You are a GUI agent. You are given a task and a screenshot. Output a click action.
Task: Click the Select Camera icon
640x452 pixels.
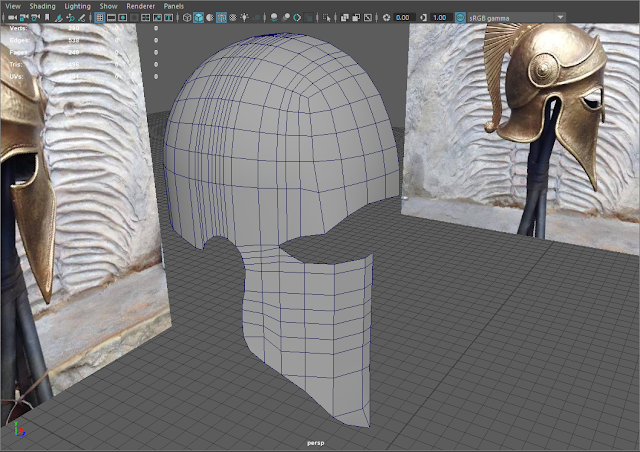point(13,18)
